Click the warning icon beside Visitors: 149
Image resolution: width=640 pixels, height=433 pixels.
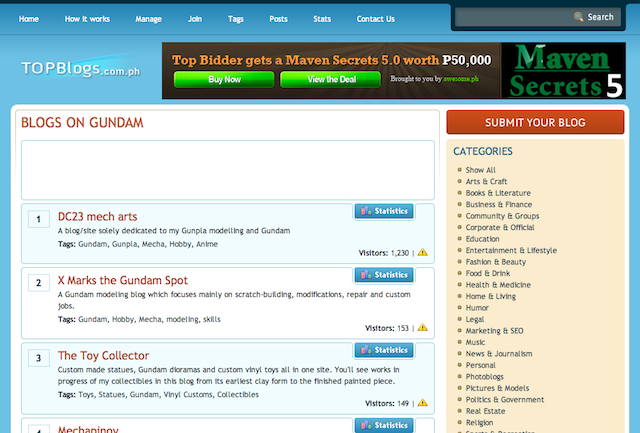point(422,402)
